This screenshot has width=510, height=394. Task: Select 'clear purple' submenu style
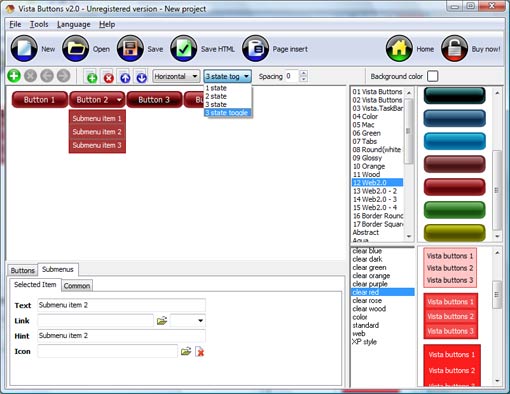[x=383, y=284]
